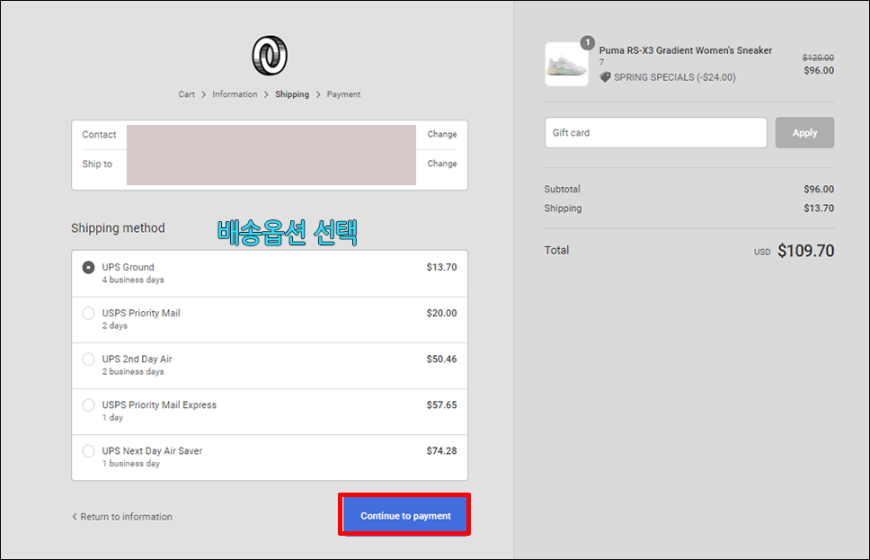Open Information breadcrumb step
870x560 pixels.
pos(235,94)
